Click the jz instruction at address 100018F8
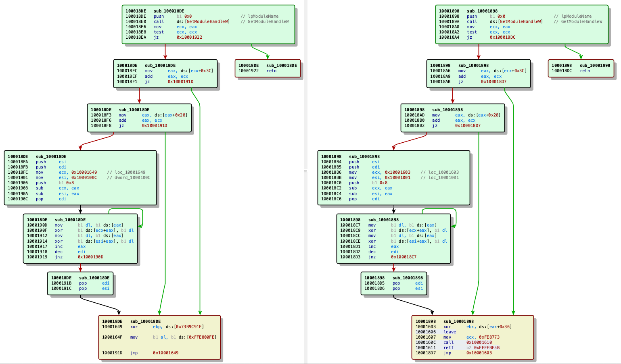Viewport: 621px width, 364px height. [129, 126]
